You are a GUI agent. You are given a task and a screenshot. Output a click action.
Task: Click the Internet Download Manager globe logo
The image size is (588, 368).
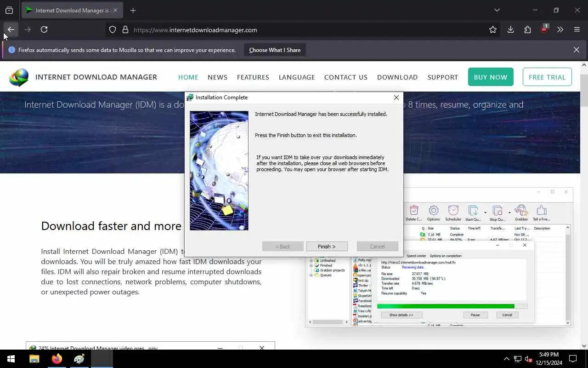point(19,77)
